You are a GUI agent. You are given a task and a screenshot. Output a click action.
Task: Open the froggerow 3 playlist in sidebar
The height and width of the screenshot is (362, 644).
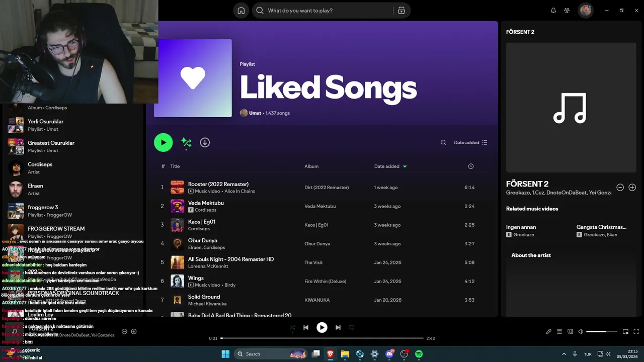click(73, 211)
